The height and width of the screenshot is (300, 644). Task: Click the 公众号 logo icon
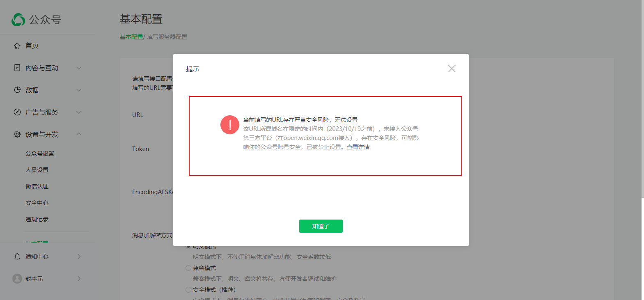tap(18, 20)
